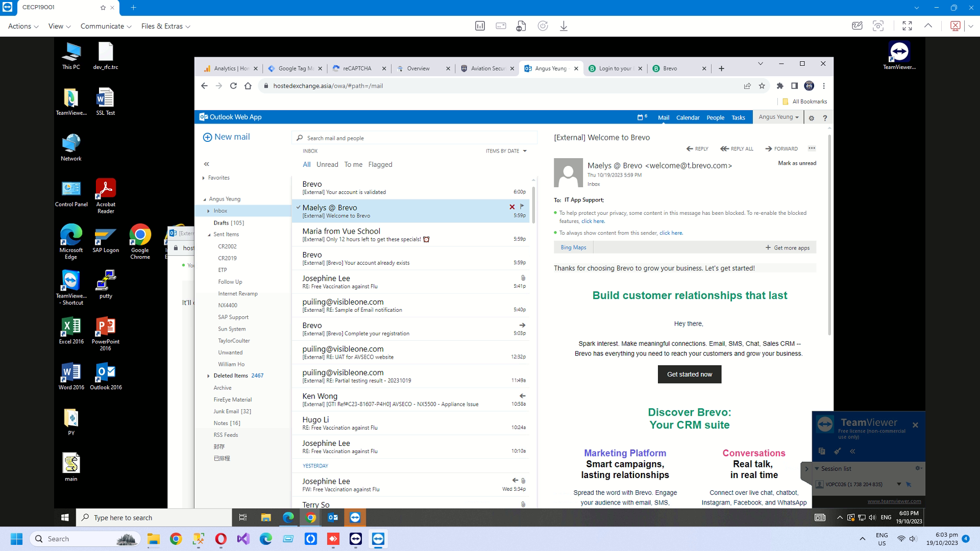Open Files & Extras dropdown
The width and height of the screenshot is (980, 551).
165,26
